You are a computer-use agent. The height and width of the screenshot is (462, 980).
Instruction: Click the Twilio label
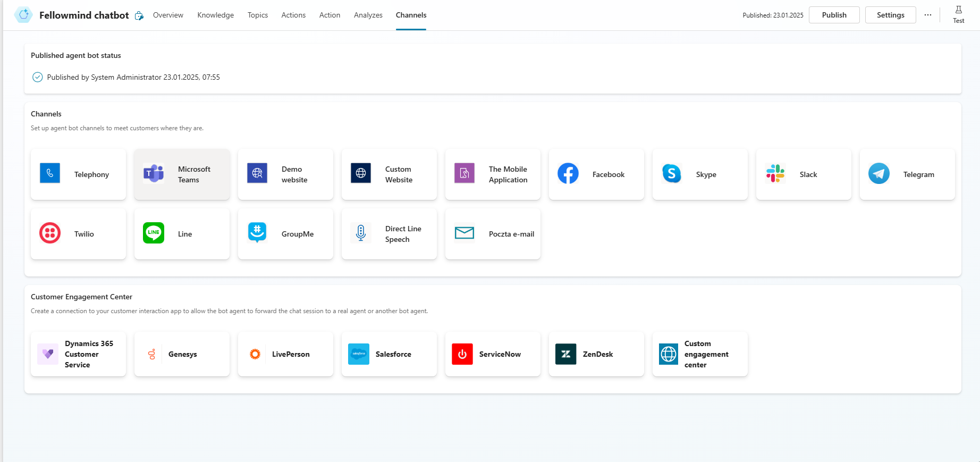[84, 234]
